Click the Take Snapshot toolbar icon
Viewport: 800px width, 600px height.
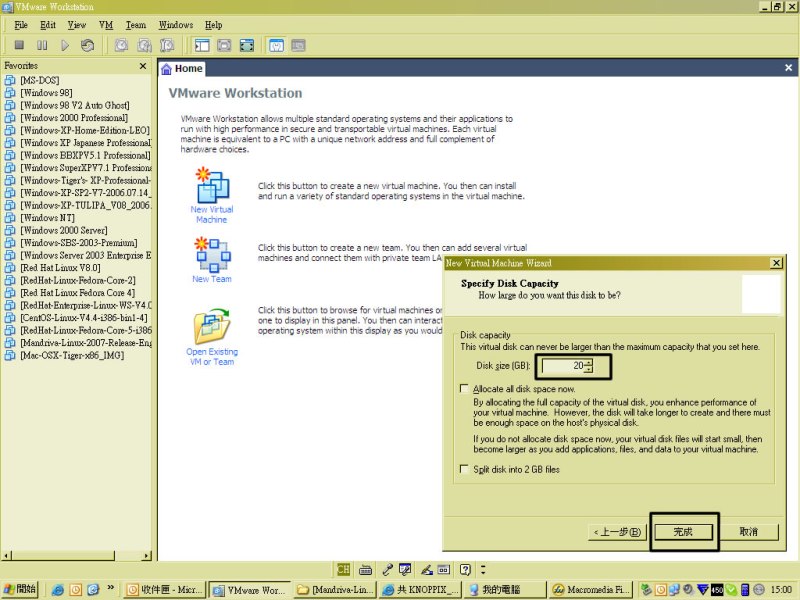coord(121,45)
